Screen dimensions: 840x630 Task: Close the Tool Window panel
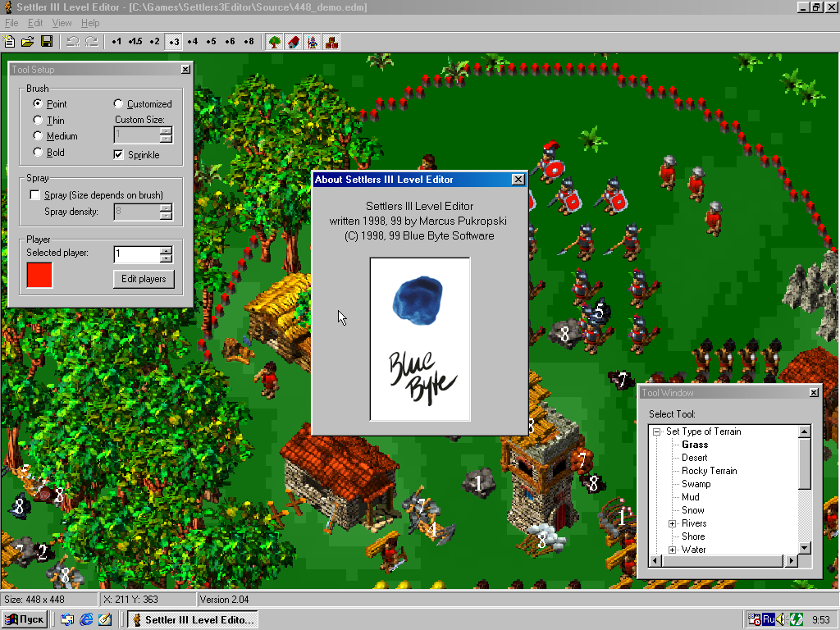pos(814,393)
